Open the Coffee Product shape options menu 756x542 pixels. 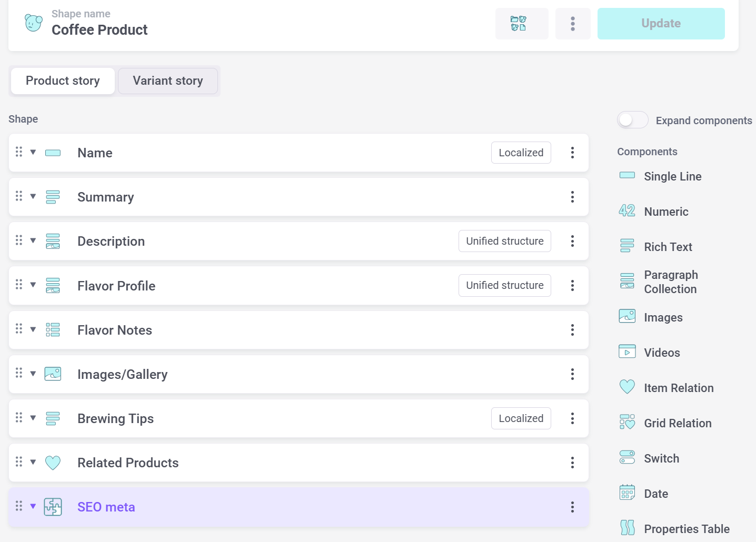click(572, 24)
